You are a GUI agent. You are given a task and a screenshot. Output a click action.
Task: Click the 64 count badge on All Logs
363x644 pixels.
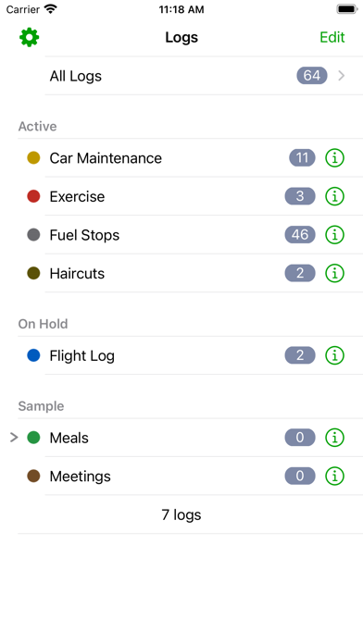coord(312,76)
